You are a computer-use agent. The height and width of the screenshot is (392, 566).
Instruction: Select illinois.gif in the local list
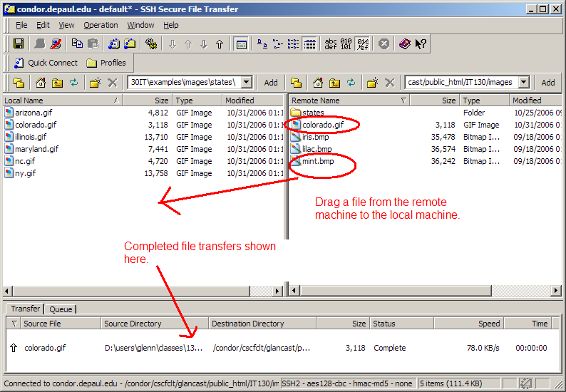click(31, 137)
